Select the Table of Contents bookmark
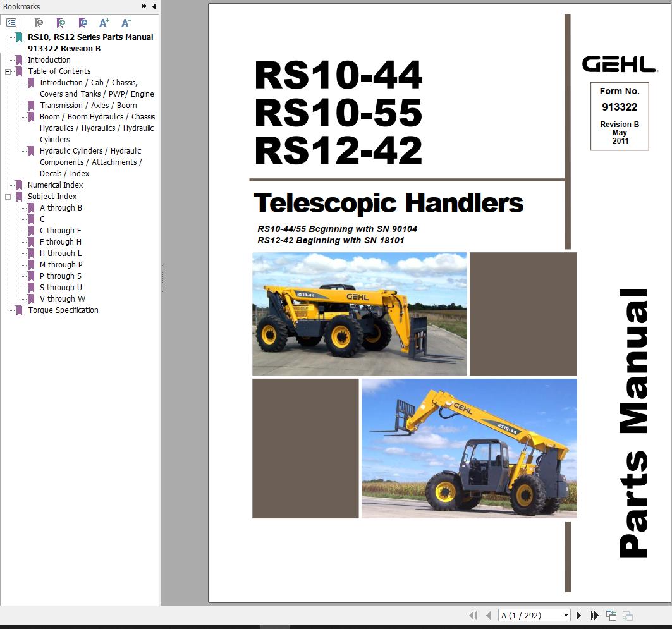This screenshot has height=629, width=672. (59, 71)
